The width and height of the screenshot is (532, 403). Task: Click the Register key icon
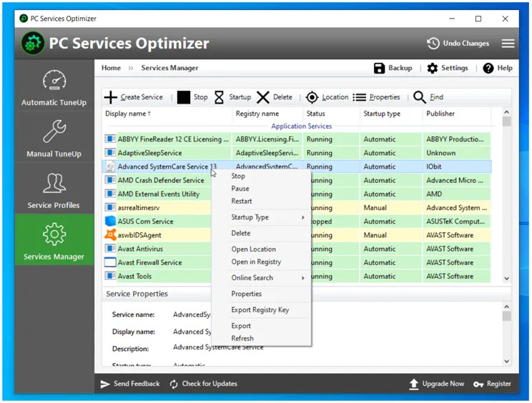pos(478,384)
